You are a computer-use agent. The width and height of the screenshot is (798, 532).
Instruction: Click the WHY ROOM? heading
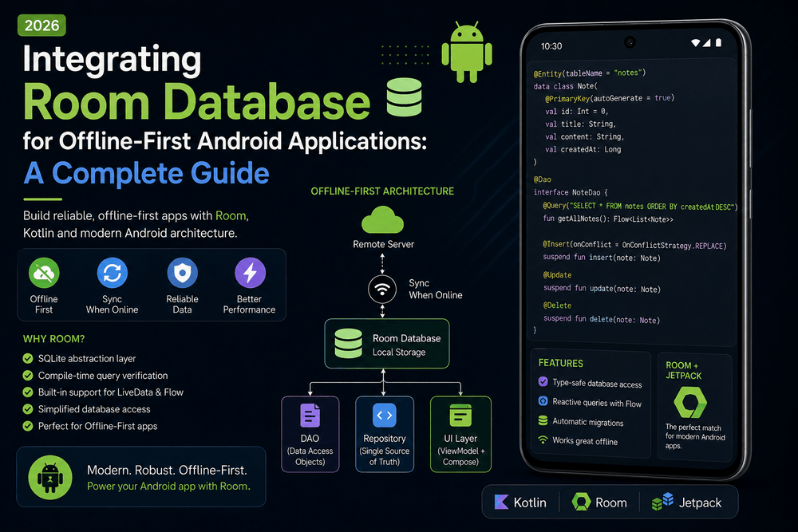pyautogui.click(x=54, y=339)
